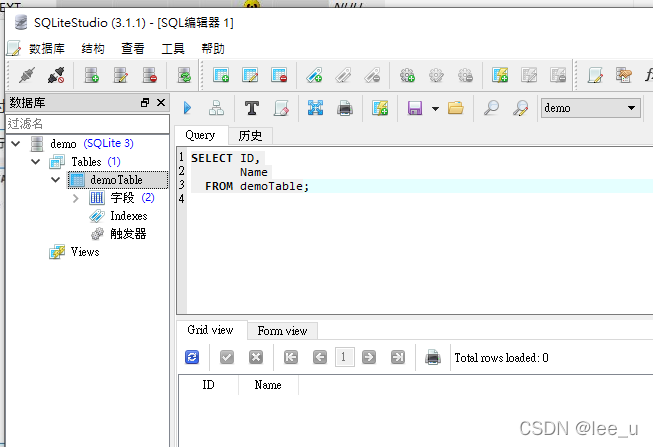Rollback changes with the X button
653x447 pixels.
[x=256, y=357]
